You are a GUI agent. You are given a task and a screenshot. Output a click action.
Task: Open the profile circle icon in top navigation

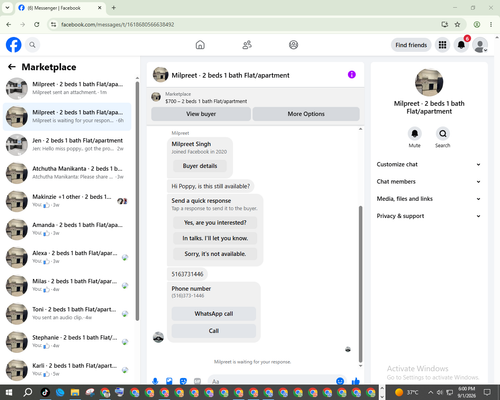(x=293, y=45)
